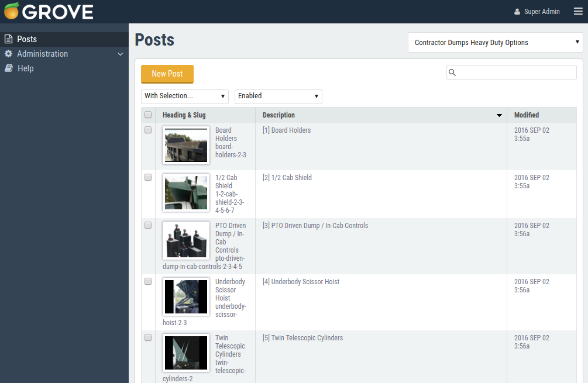Check the select-all checkbox in the table header
This screenshot has height=383, width=588.
click(x=148, y=115)
